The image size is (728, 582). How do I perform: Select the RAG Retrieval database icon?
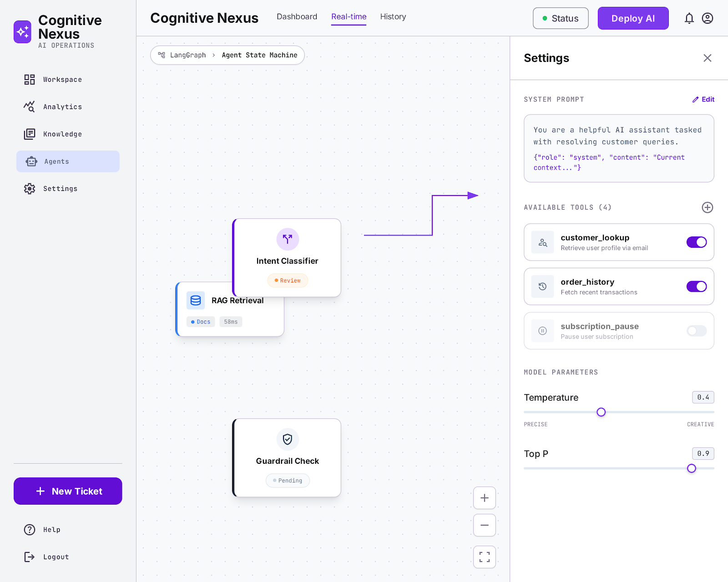click(x=196, y=301)
